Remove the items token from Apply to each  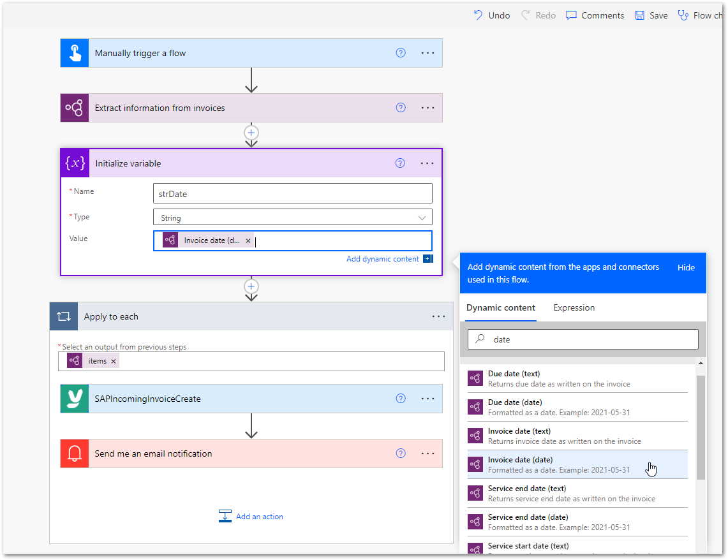tap(114, 362)
